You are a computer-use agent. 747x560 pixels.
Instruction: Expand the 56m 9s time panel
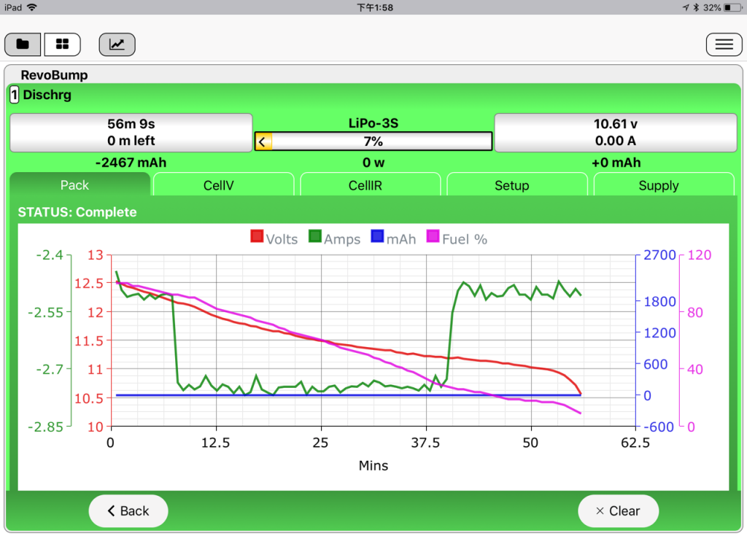pos(131,133)
